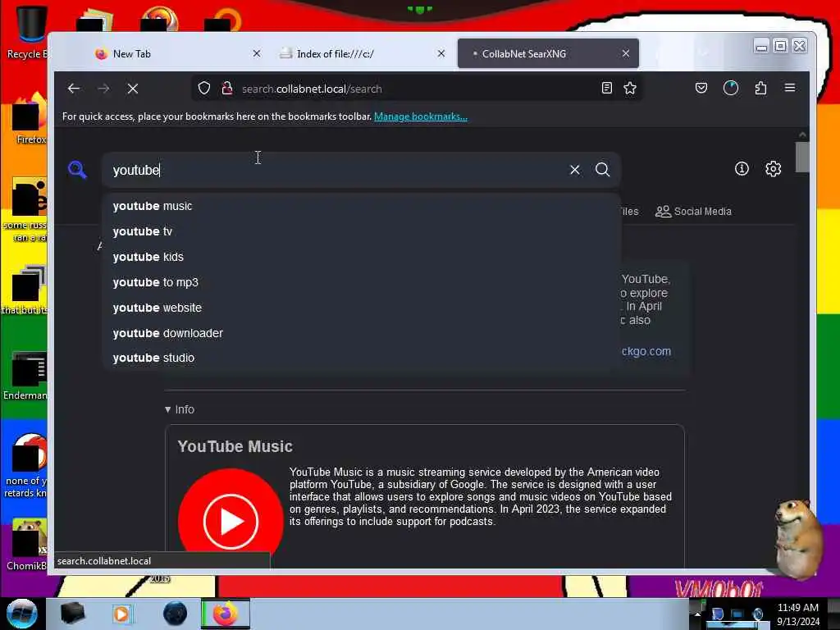Open the Social Media search category
The width and height of the screenshot is (840, 630).
[693, 212]
